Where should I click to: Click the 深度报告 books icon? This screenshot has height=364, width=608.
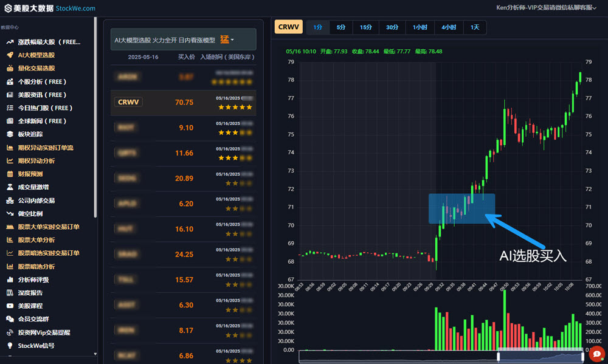(x=10, y=293)
